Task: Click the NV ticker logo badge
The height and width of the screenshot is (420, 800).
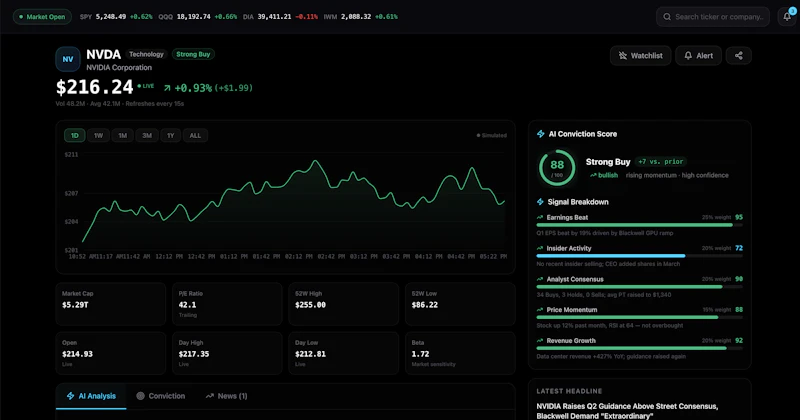Action: [x=68, y=59]
